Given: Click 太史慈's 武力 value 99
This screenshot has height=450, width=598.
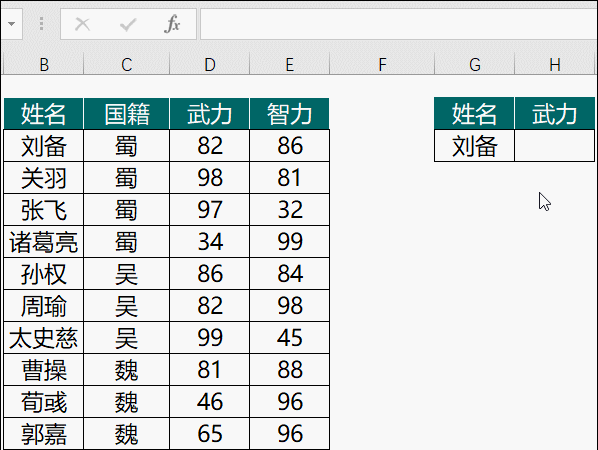Looking at the screenshot, I should pyautogui.click(x=209, y=338).
